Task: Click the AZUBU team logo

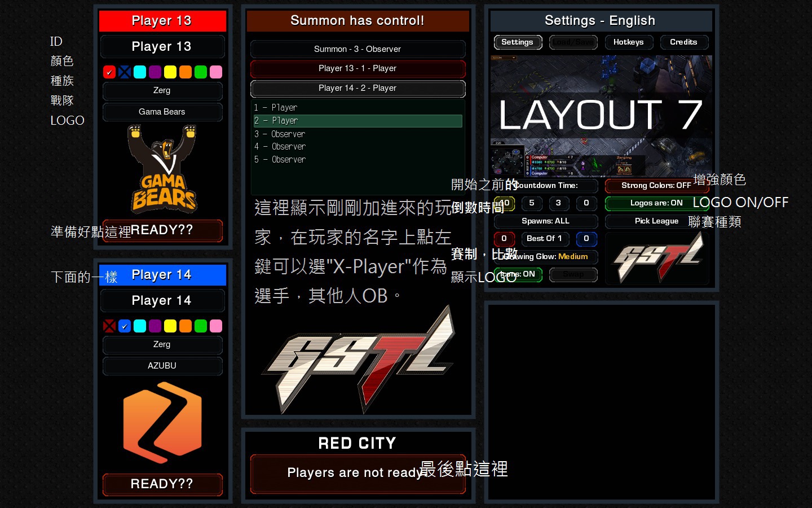Action: pos(162,423)
